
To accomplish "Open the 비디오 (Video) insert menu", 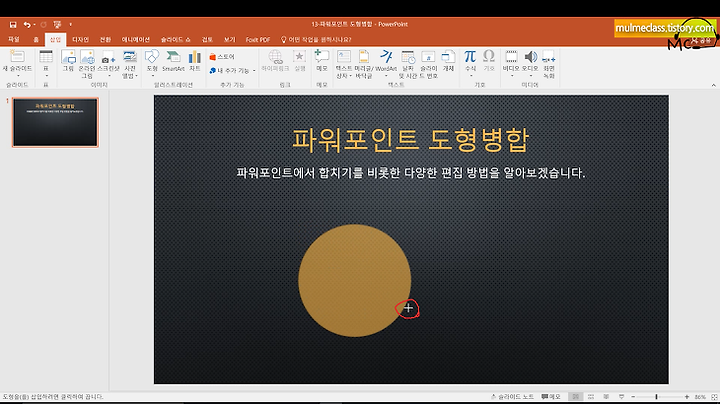I will point(511,64).
